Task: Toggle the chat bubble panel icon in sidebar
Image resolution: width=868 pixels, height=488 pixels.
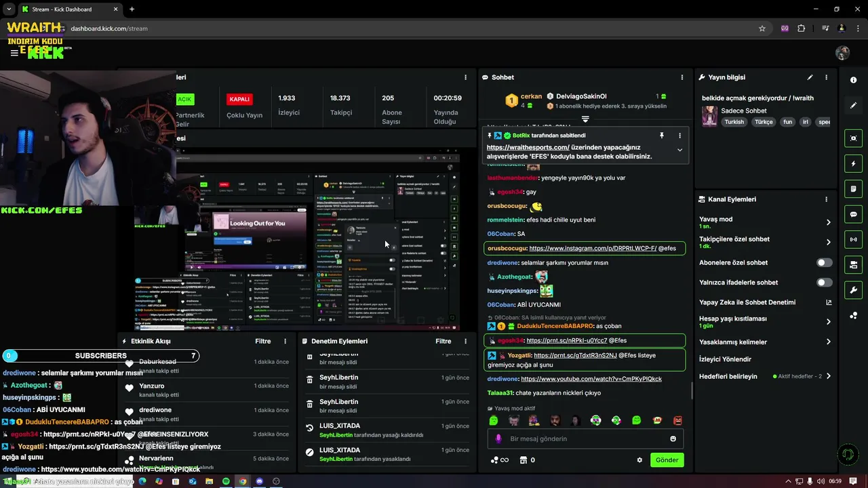Action: click(x=853, y=214)
